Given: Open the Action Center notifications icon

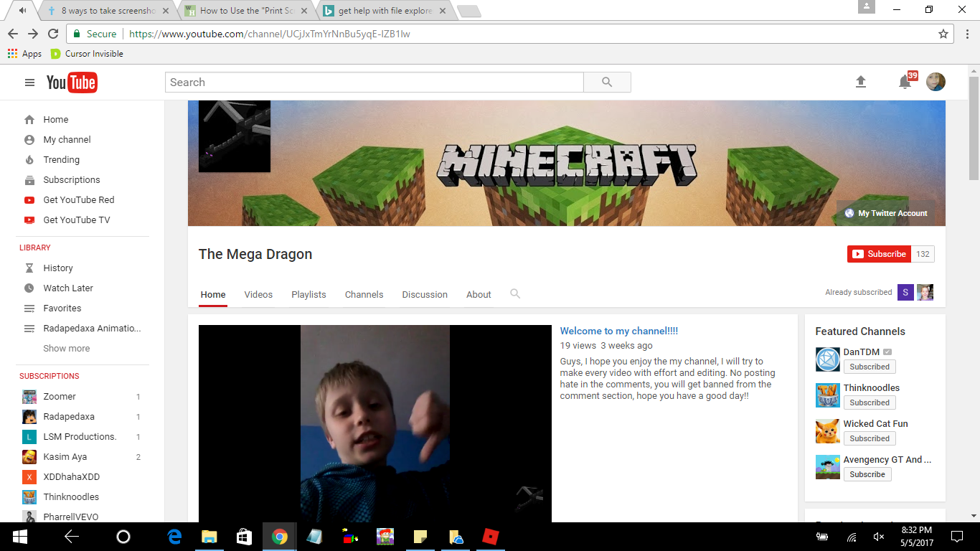Looking at the screenshot, I should point(956,537).
